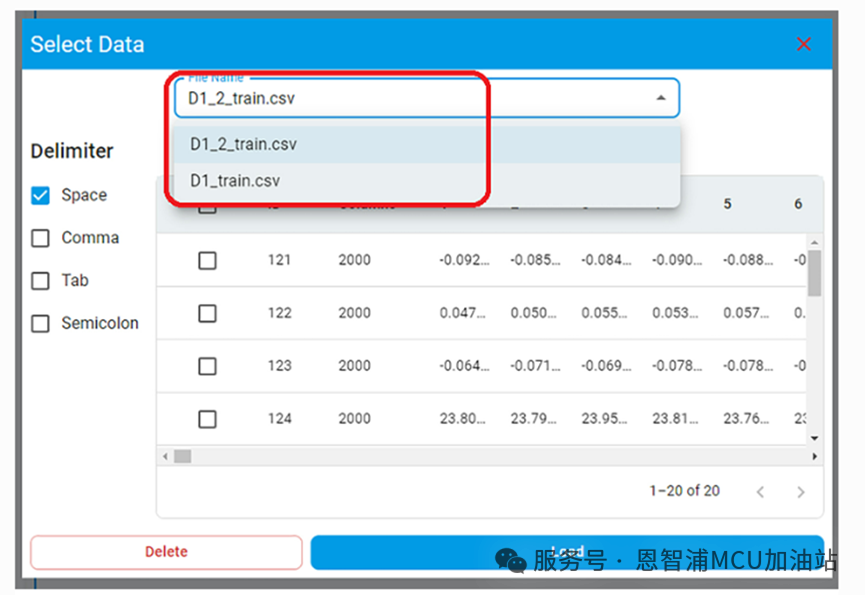Click the 2000 value in row 121
865x595 pixels.
(354, 260)
